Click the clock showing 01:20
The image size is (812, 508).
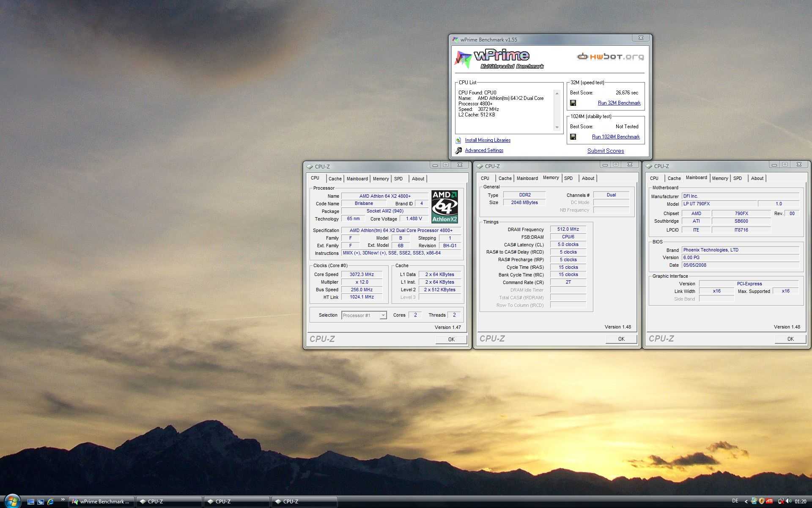(801, 502)
